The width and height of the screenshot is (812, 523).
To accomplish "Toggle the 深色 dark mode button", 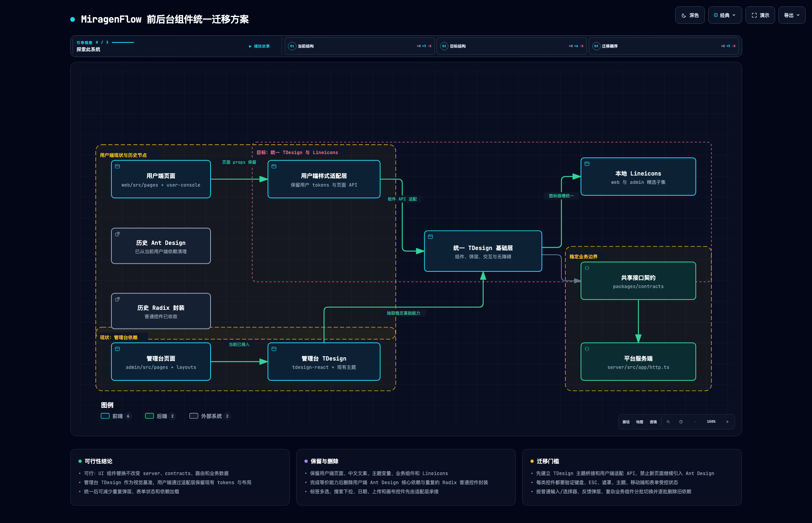I will 690,15.
